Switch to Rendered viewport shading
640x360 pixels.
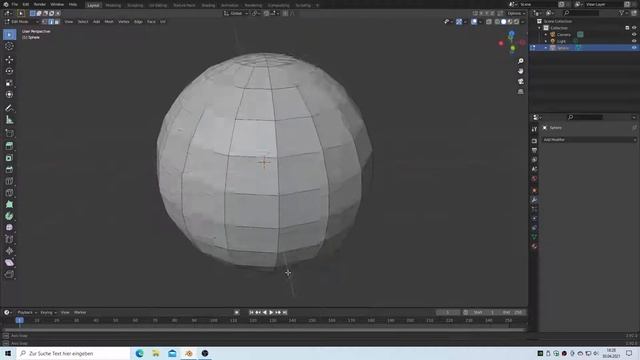516,22
